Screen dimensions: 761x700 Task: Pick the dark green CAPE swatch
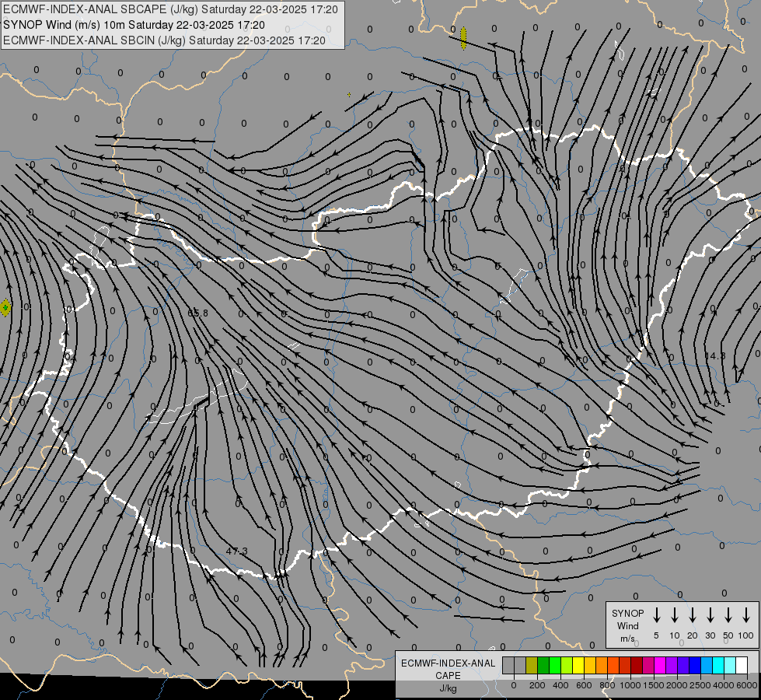coord(543,665)
